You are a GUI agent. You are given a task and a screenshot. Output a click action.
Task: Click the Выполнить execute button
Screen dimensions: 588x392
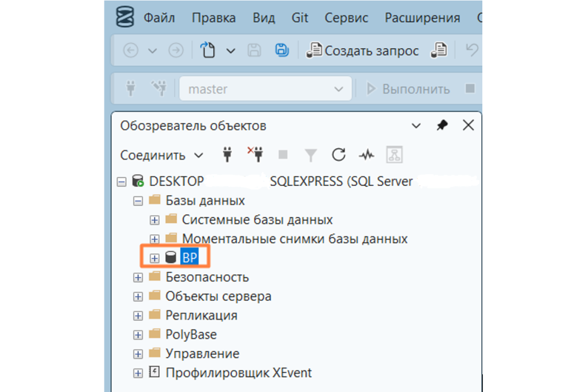pyautogui.click(x=408, y=89)
